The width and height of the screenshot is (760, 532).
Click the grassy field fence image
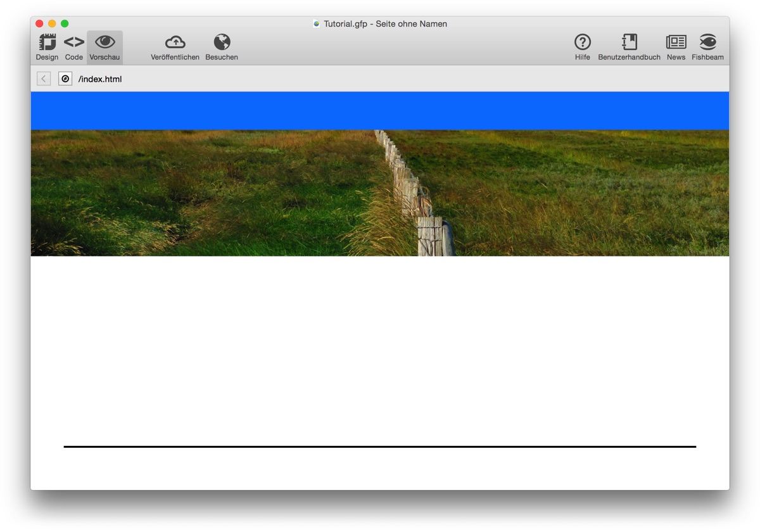(x=380, y=193)
